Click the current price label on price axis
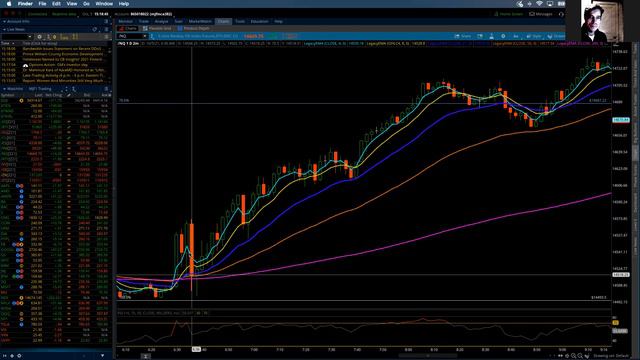Image resolution: width=640 pixels, height=360 pixels. (620, 120)
